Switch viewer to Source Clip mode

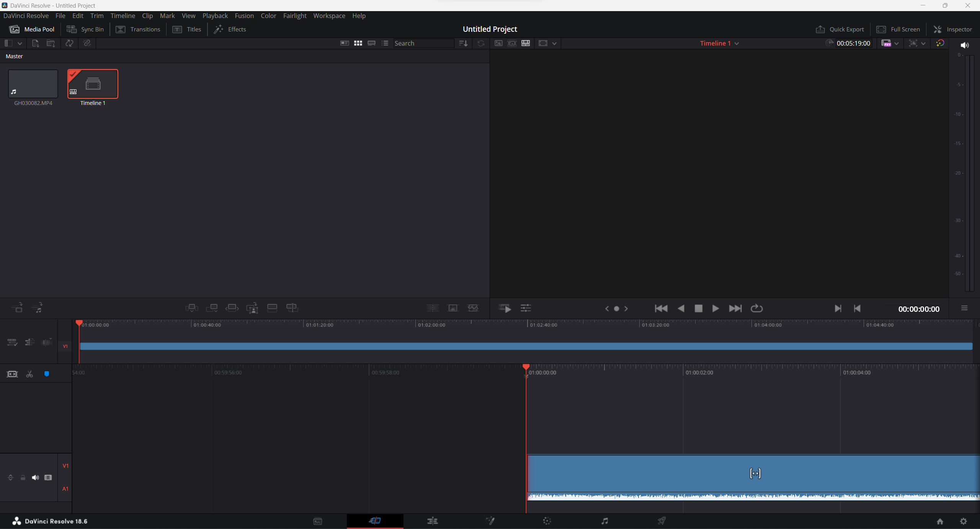[x=498, y=43]
